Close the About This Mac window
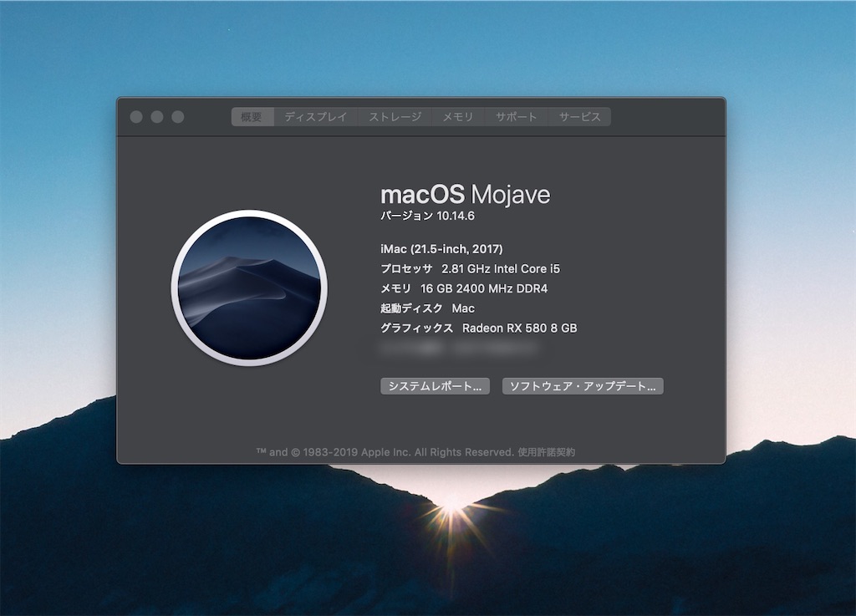 point(136,117)
